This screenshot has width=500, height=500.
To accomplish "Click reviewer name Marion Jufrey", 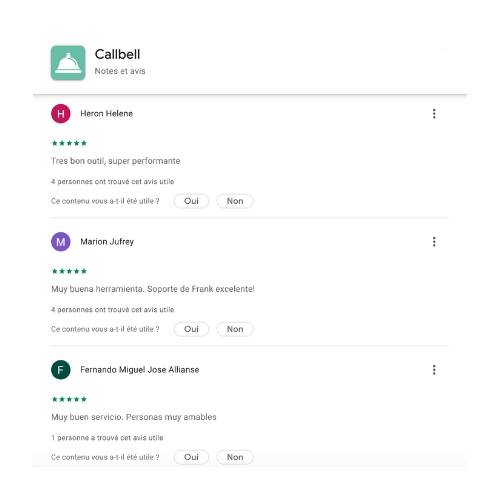I will (x=107, y=242).
